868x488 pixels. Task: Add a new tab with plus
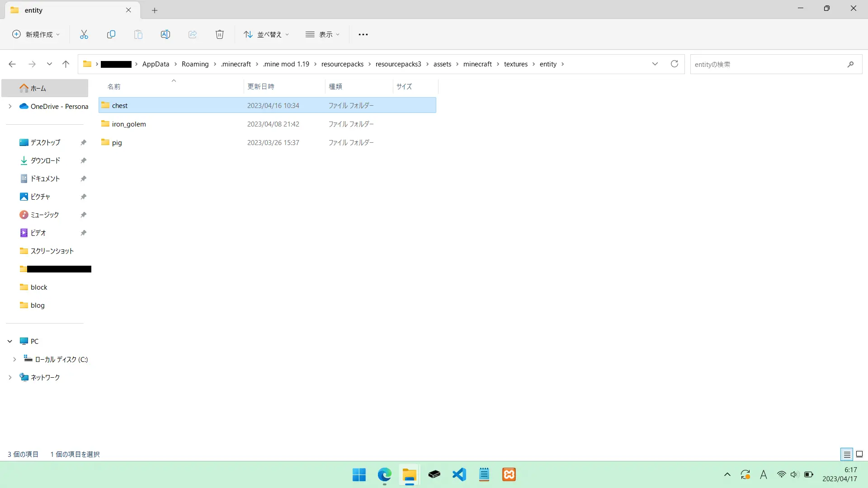155,10
